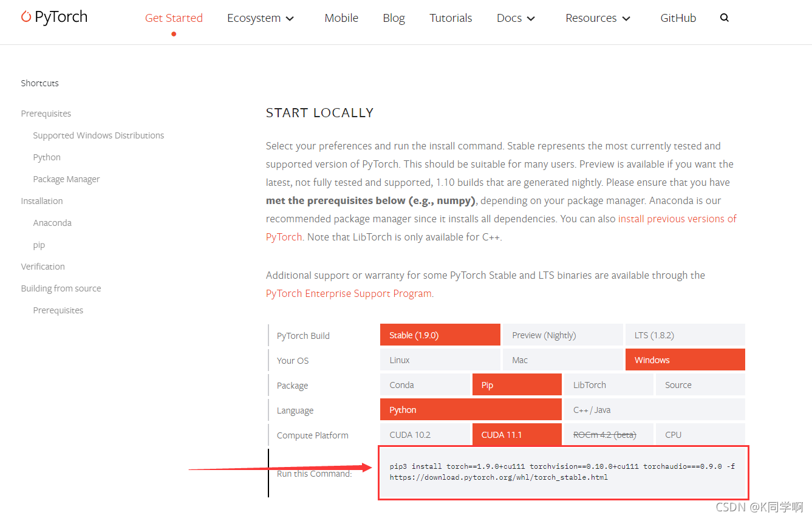Viewport: 812px width, 518px height.
Task: Choose the LTS (1.8.2) build
Action: (685, 335)
